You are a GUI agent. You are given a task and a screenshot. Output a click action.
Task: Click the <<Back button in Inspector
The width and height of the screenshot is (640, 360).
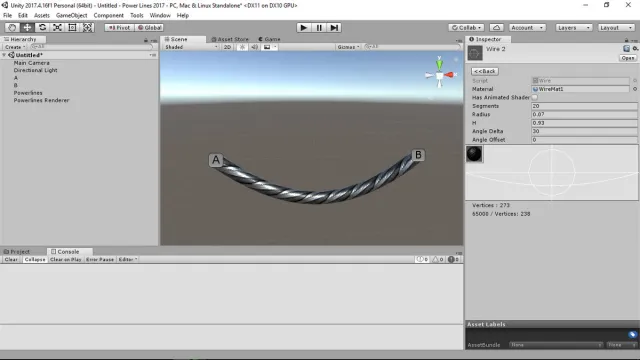485,71
